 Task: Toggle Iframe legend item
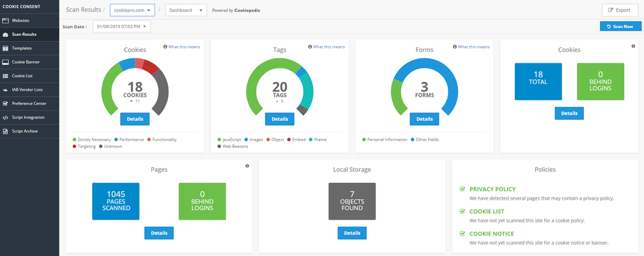(x=318, y=140)
